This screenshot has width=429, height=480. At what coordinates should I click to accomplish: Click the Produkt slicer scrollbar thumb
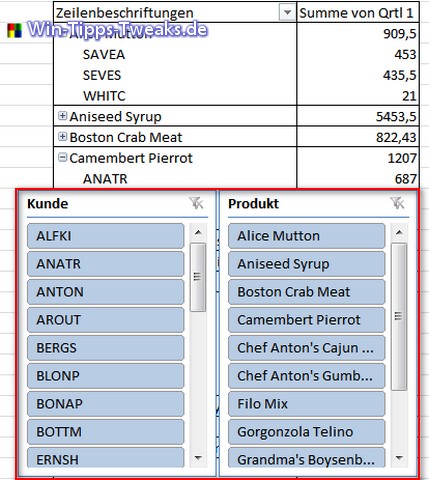[x=399, y=316]
